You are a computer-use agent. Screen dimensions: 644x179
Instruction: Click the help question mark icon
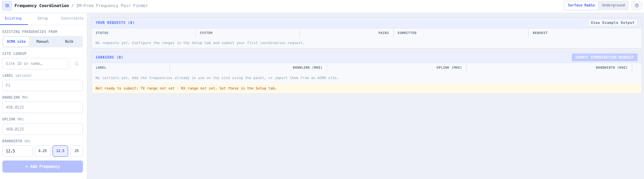pos(637,6)
